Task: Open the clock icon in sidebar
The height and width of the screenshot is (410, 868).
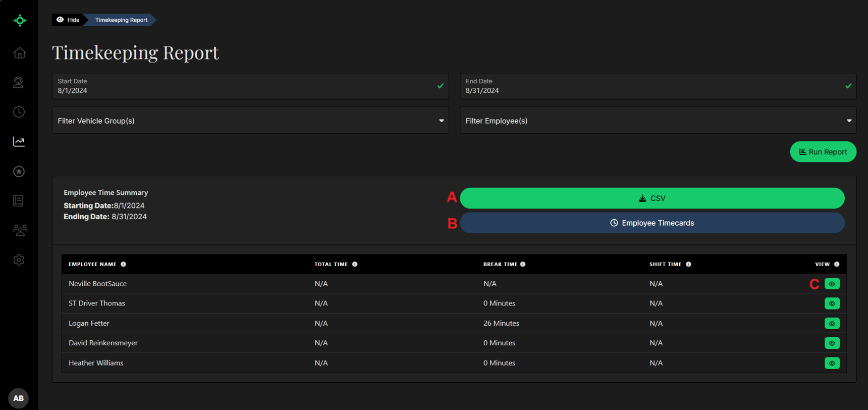Action: pyautogui.click(x=19, y=112)
